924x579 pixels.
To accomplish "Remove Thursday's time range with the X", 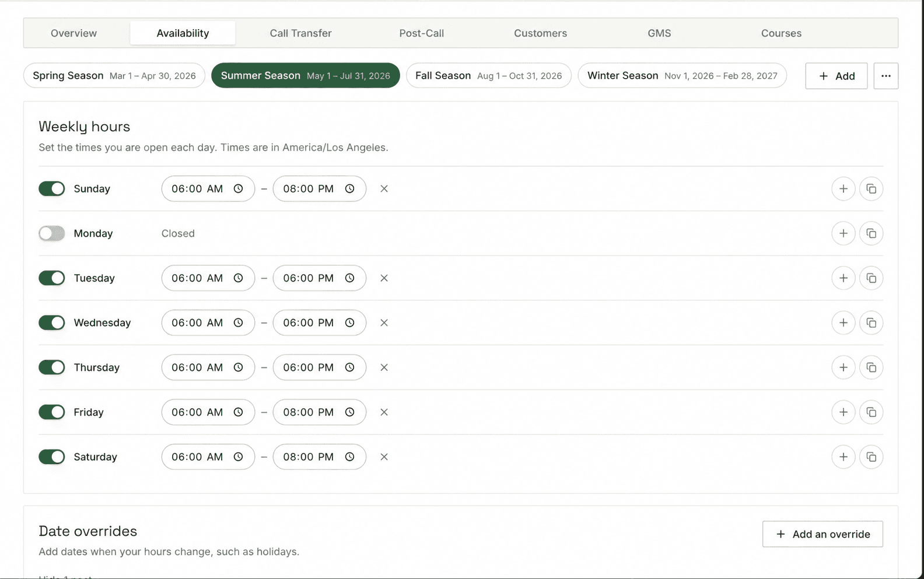I will tap(384, 367).
